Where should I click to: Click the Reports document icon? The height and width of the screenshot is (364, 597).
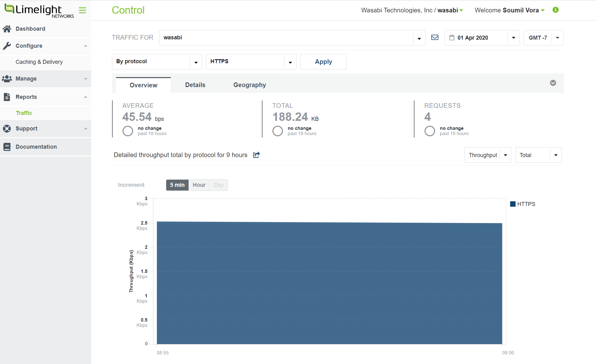[7, 97]
